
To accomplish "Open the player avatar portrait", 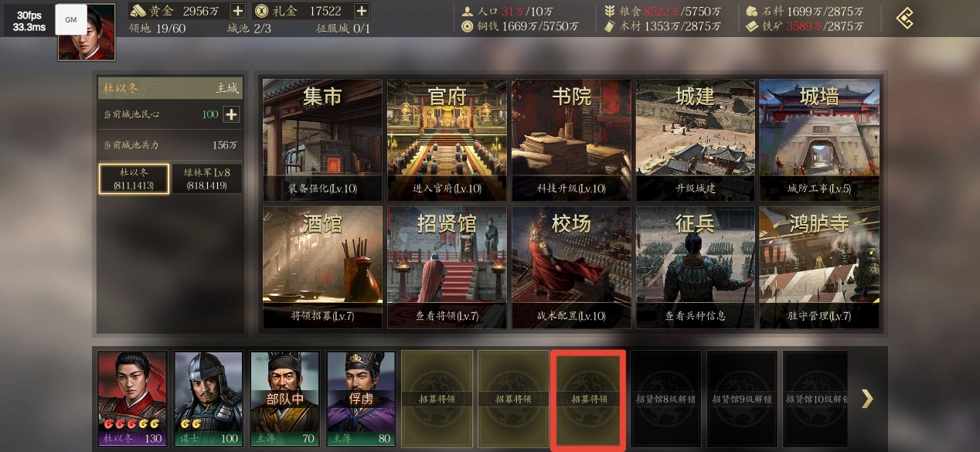I will coord(87,32).
